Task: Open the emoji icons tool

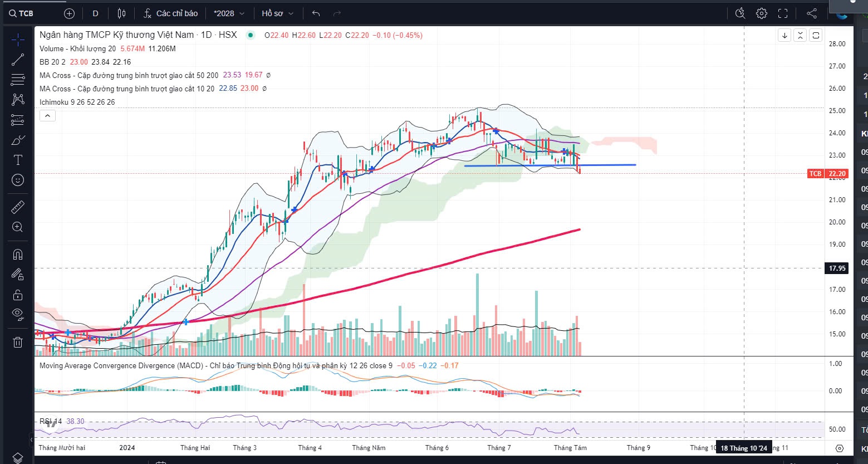Action: [18, 180]
